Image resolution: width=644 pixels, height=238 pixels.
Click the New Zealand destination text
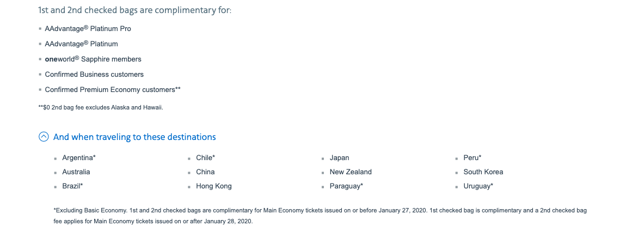click(351, 172)
